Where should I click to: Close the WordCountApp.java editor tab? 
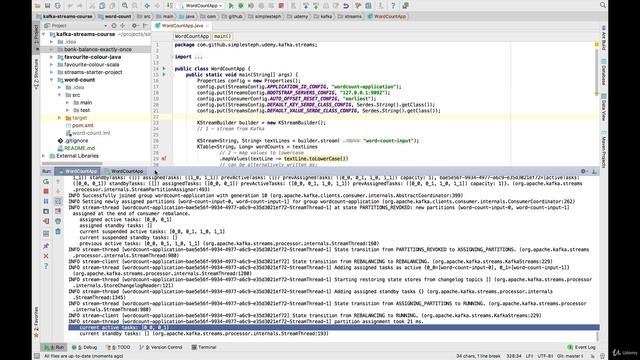[207, 26]
